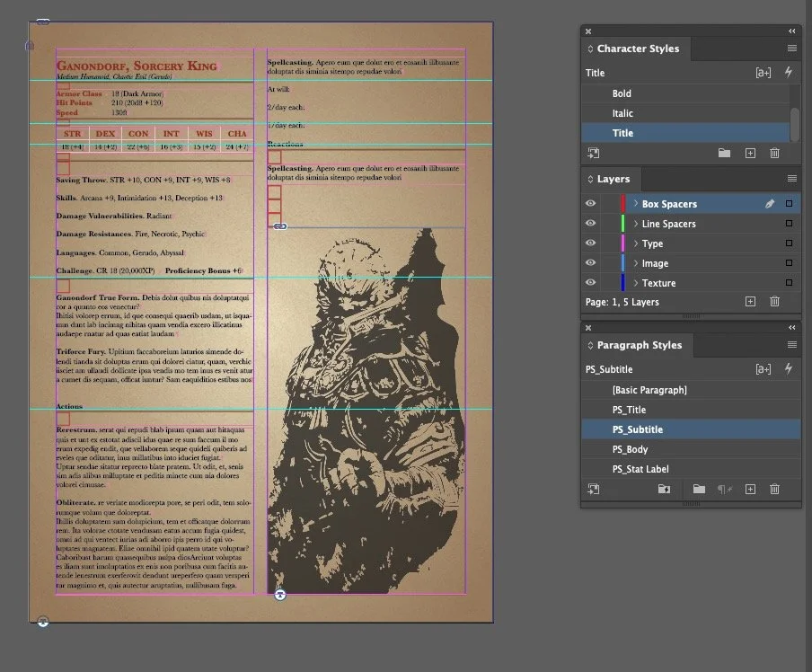Cycle Layers panel size arrows
The width and height of the screenshot is (812, 672).
pos(590,180)
